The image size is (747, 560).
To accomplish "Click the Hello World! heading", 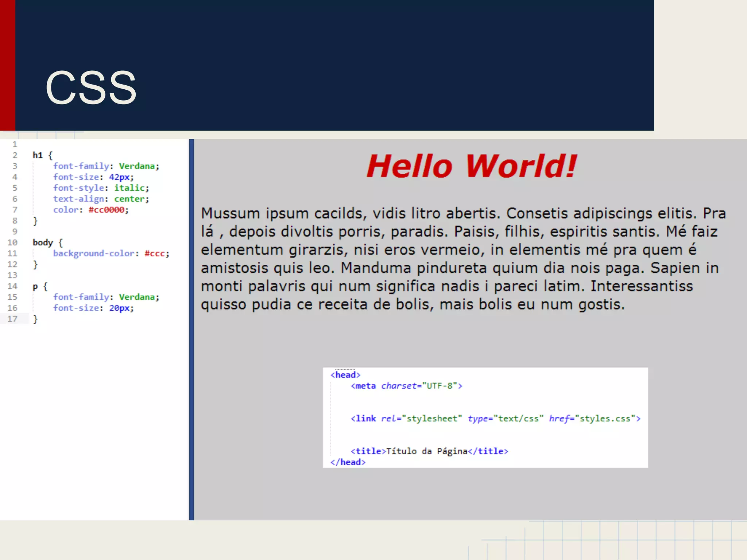I will (471, 166).
